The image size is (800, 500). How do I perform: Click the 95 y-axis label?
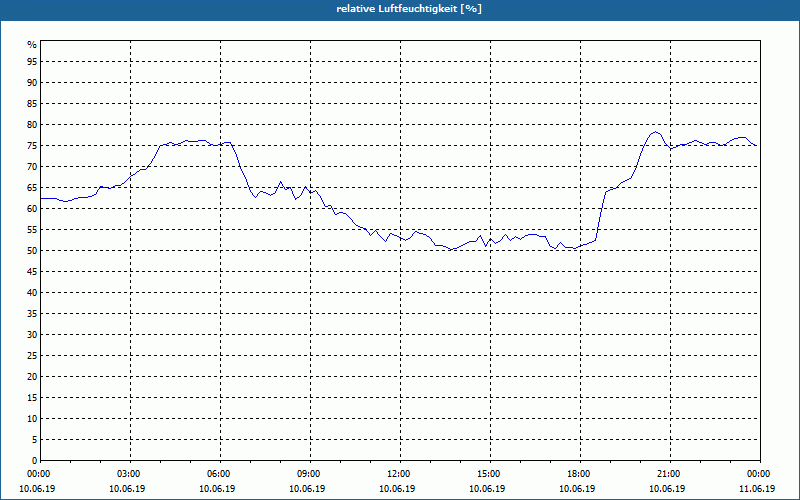32,62
